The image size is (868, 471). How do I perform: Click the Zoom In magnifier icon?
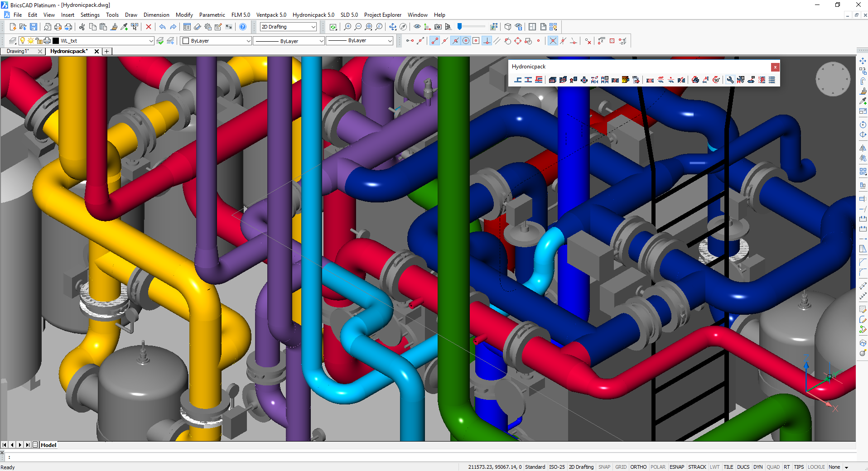pyautogui.click(x=347, y=27)
